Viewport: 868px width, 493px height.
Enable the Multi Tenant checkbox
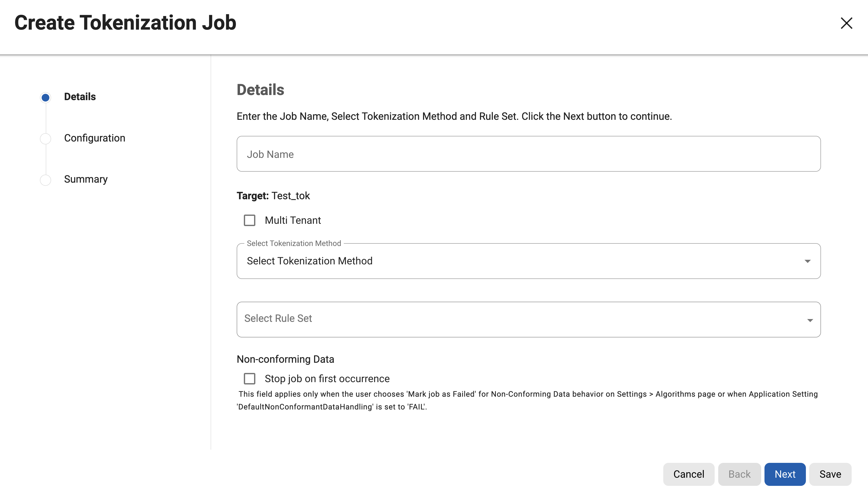point(250,220)
